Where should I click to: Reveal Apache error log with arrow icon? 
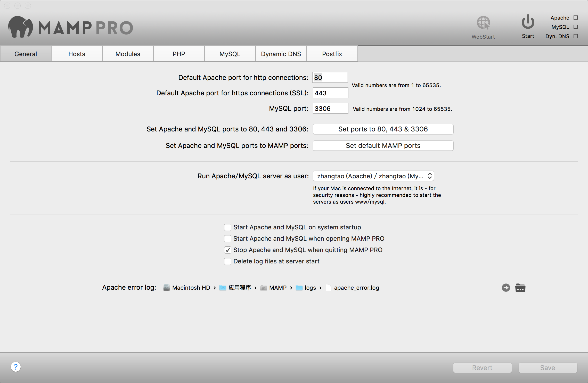(506, 288)
